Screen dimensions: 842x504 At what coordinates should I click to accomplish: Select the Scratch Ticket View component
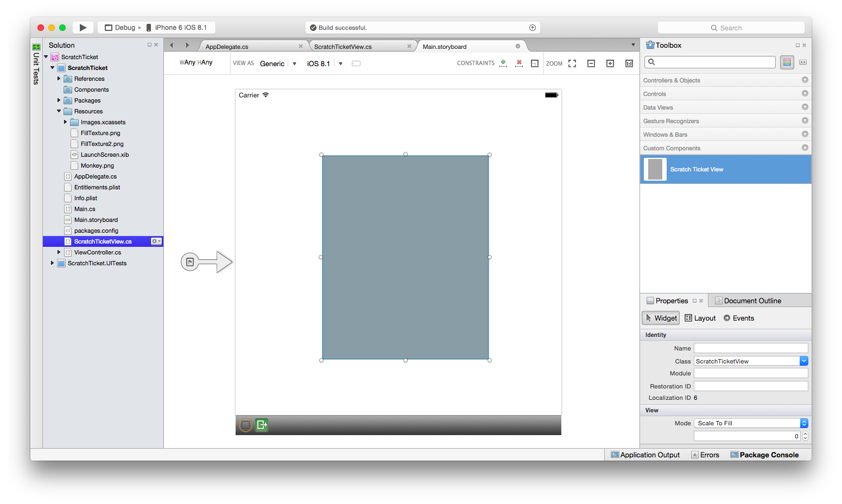[x=726, y=169]
